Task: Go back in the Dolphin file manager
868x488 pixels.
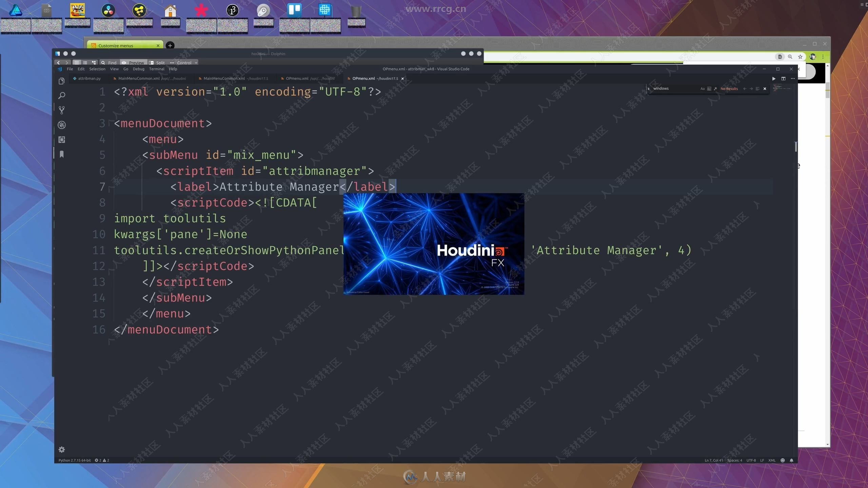Action: point(58,63)
